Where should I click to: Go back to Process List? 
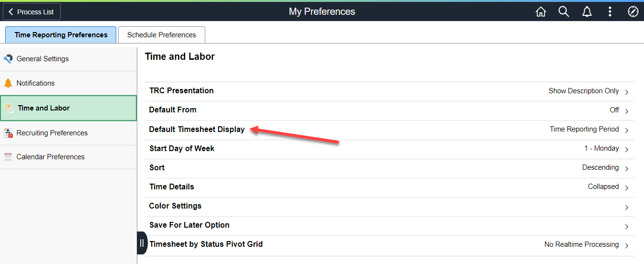32,12
